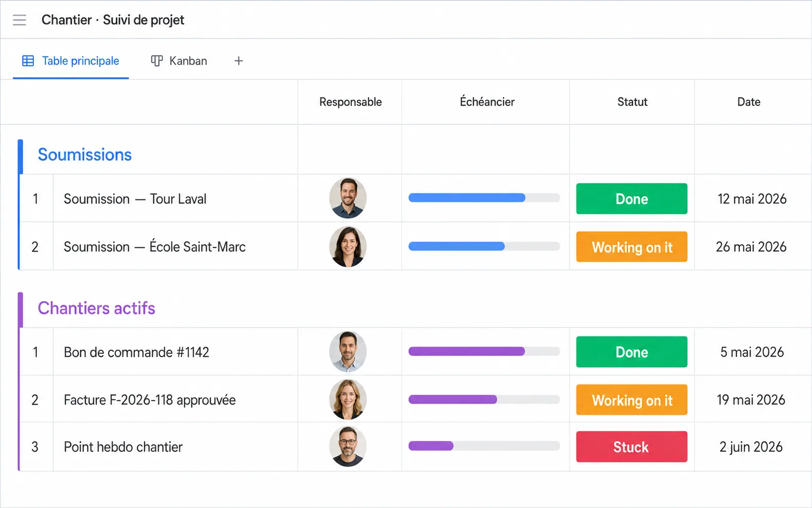The width and height of the screenshot is (812, 508).
Task: Click the Date column header
Action: pos(749,102)
